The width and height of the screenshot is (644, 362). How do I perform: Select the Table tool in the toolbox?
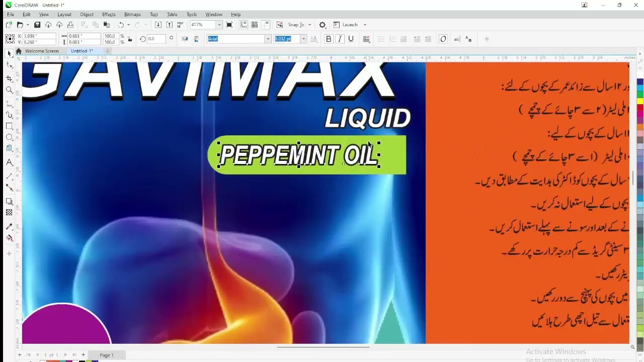(x=9, y=149)
